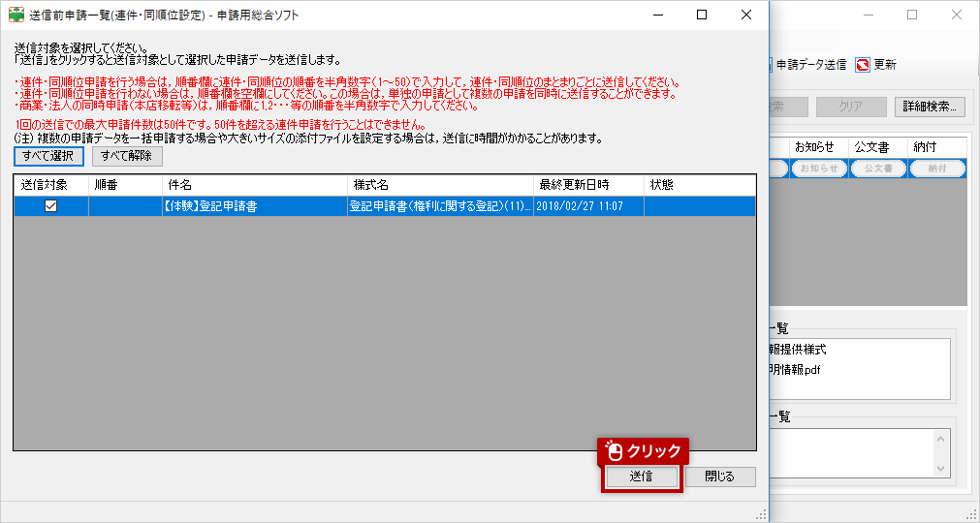
Task: Click the 送信 button
Action: coord(642,477)
